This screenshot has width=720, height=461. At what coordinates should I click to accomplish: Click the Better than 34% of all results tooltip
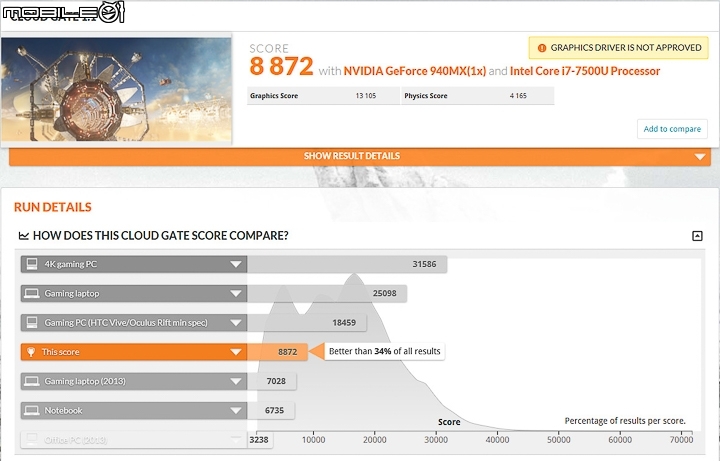point(384,352)
